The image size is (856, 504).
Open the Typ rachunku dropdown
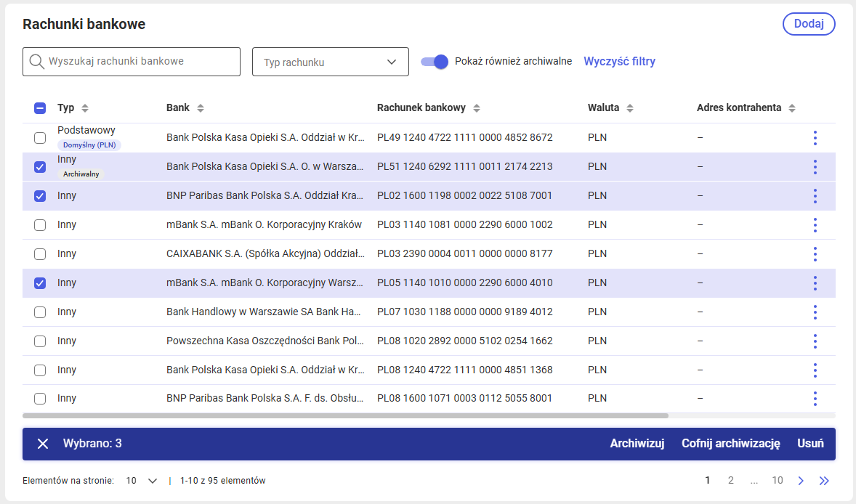click(x=331, y=62)
